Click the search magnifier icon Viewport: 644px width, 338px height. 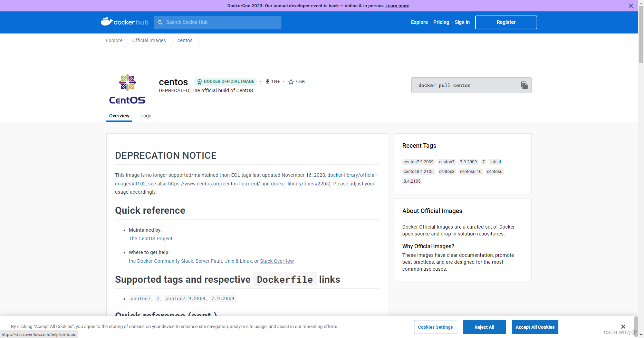pyautogui.click(x=160, y=22)
